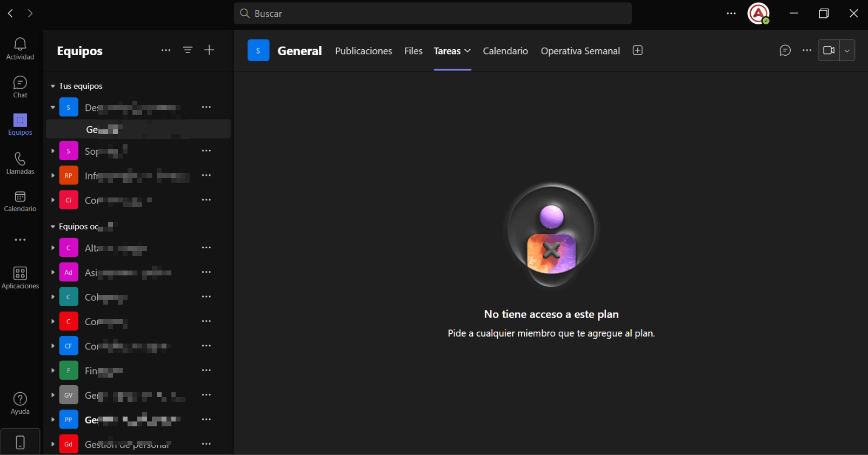
Task: Open the channel conversation icon
Action: (x=785, y=50)
